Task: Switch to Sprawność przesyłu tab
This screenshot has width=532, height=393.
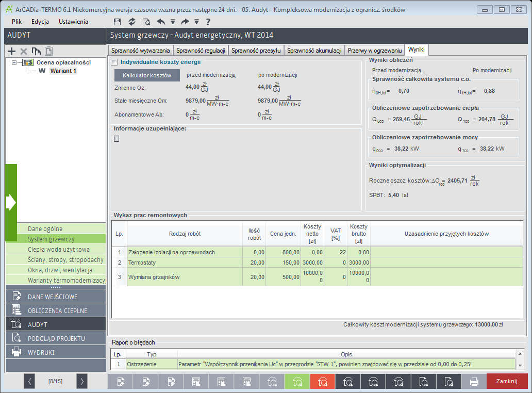Action: pyautogui.click(x=256, y=50)
